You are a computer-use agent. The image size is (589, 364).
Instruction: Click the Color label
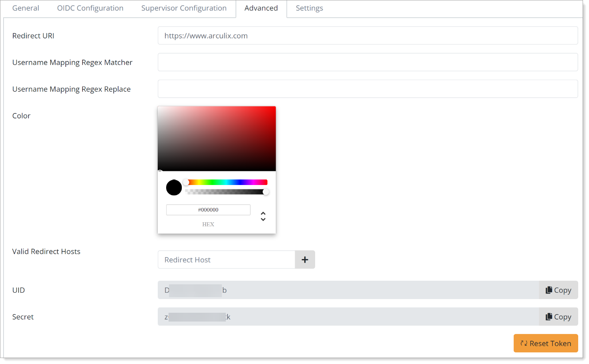pos(21,116)
